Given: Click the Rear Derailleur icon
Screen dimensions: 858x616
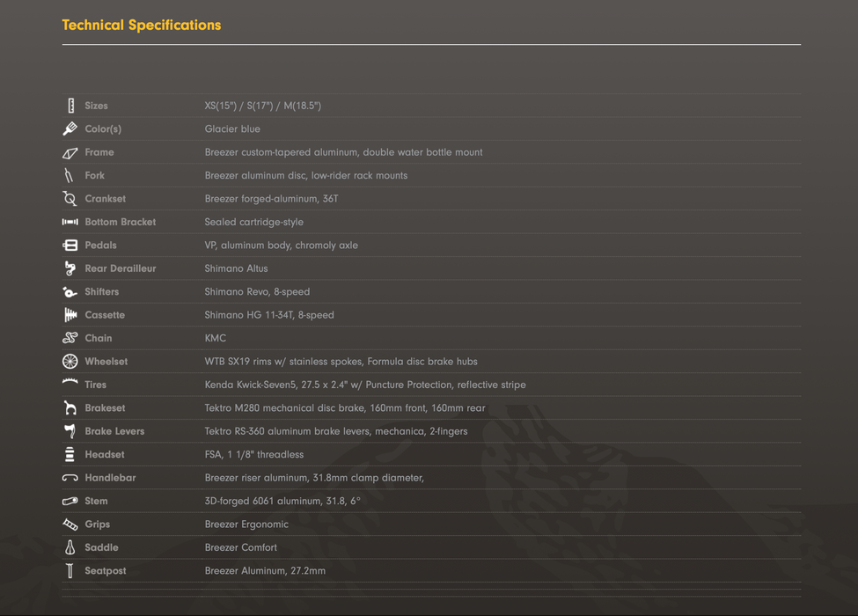Looking at the screenshot, I should tap(70, 268).
